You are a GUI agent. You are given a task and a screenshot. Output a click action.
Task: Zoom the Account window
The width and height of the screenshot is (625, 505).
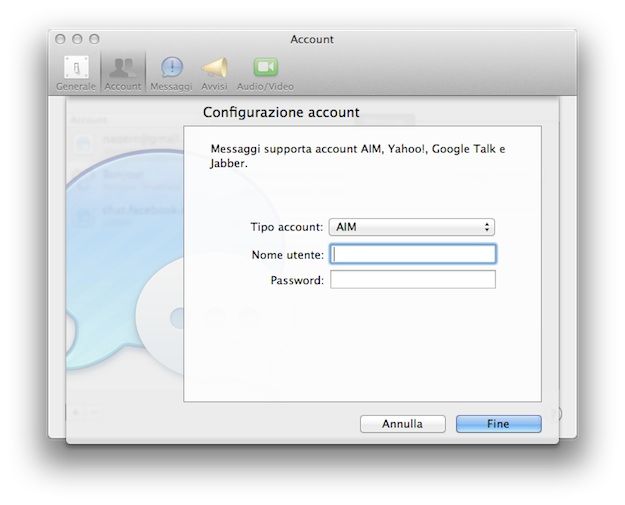pyautogui.click(x=94, y=39)
